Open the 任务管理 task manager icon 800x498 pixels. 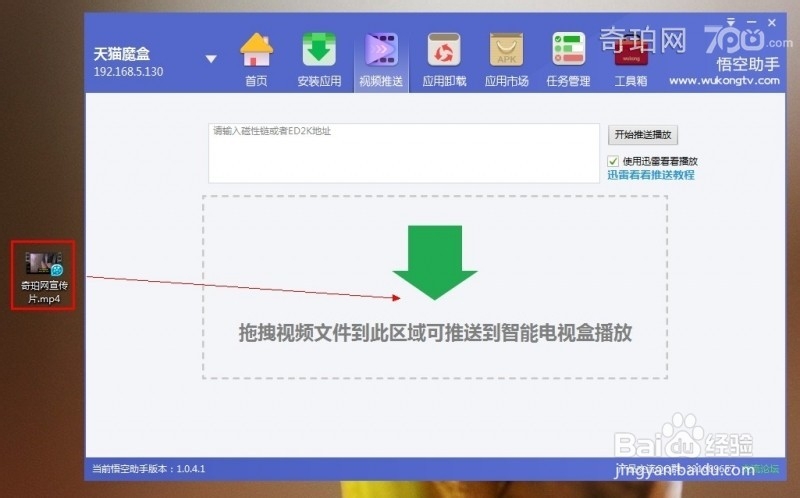568,60
